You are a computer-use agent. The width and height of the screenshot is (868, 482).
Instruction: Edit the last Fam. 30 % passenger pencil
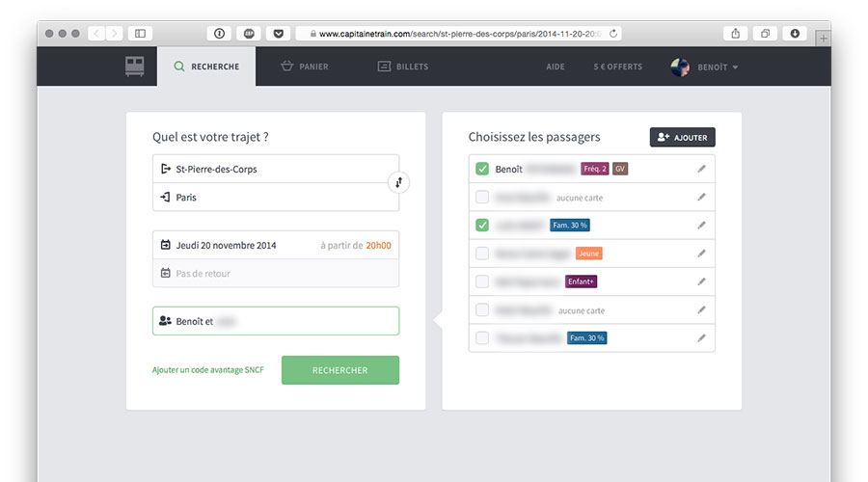tap(701, 338)
